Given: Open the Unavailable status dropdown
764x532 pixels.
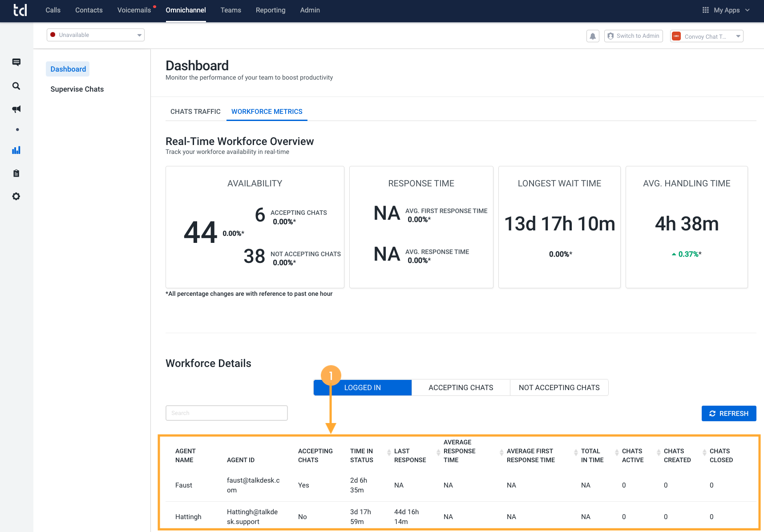Looking at the screenshot, I should tap(96, 35).
